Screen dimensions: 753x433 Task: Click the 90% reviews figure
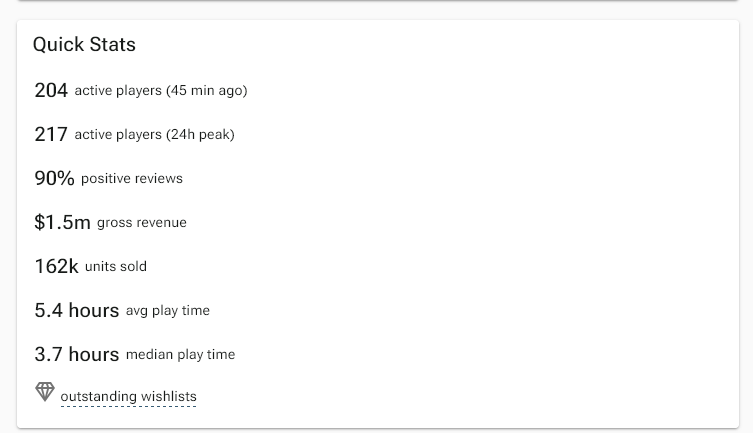pos(54,178)
